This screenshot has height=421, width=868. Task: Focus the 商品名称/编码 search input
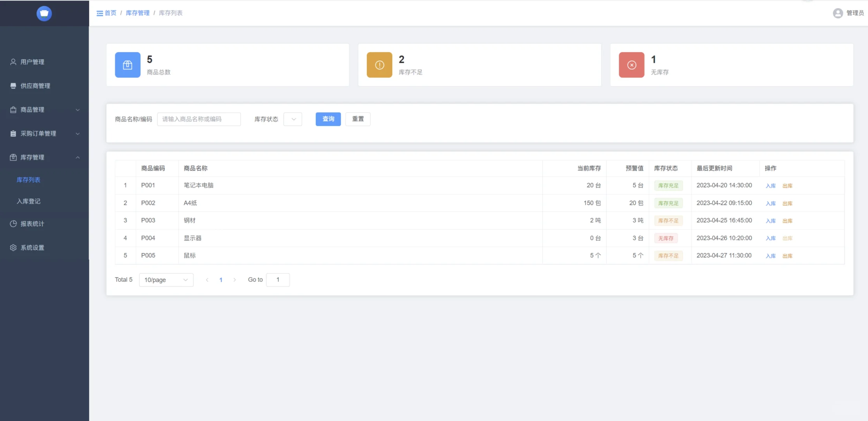199,119
